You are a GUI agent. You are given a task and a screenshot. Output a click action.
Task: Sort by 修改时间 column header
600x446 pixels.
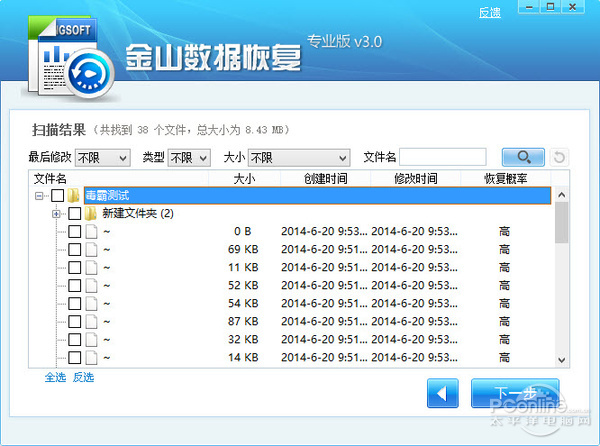tap(416, 179)
